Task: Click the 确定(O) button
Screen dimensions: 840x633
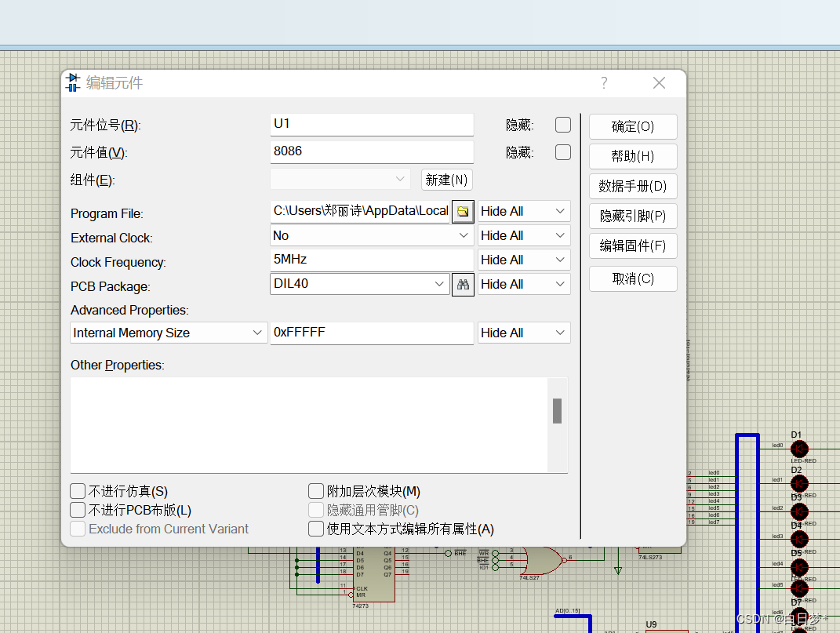Action: [633, 126]
